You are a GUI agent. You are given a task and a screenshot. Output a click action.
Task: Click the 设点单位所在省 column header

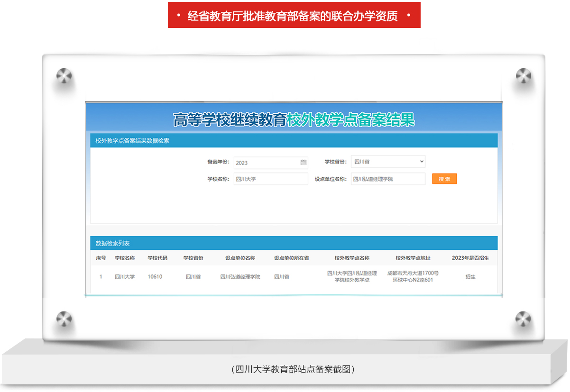pyautogui.click(x=292, y=258)
